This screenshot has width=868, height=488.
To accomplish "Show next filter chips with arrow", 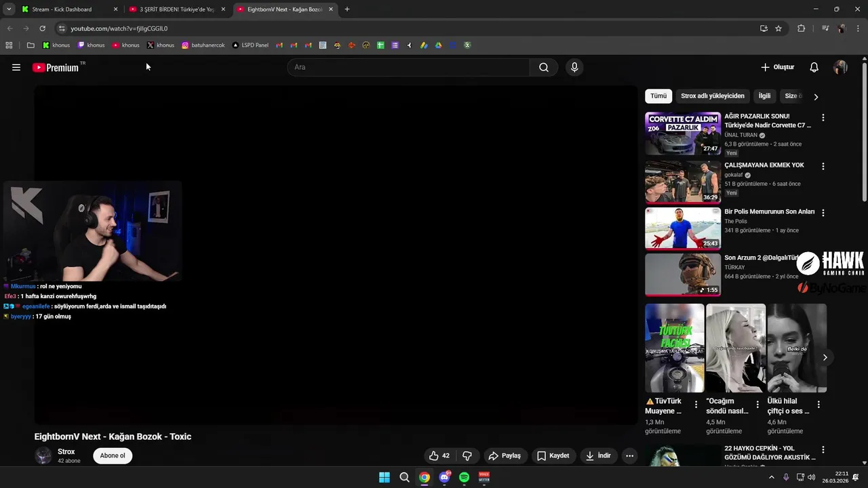I will 816,96.
